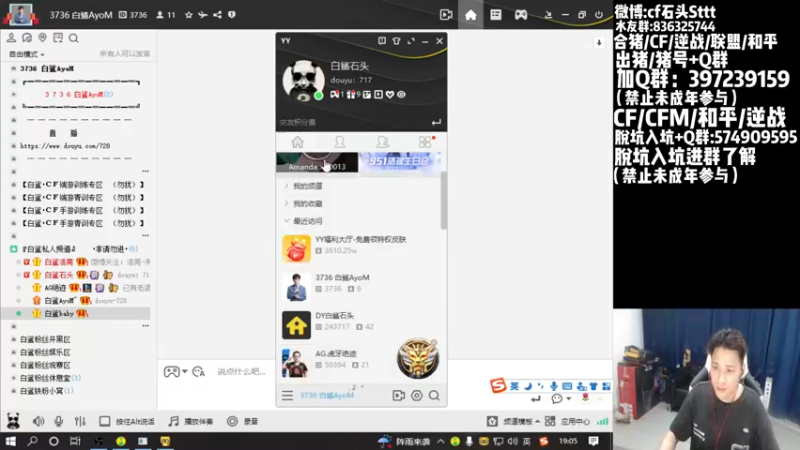
Task: Click the sound mixer sliders icon
Action: tap(80, 421)
